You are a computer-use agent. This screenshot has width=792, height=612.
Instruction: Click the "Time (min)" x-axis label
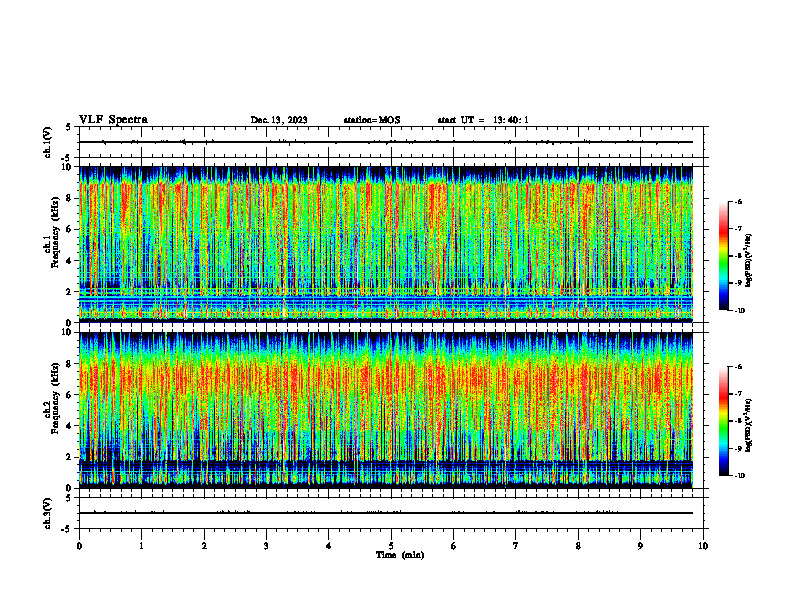tap(400, 555)
